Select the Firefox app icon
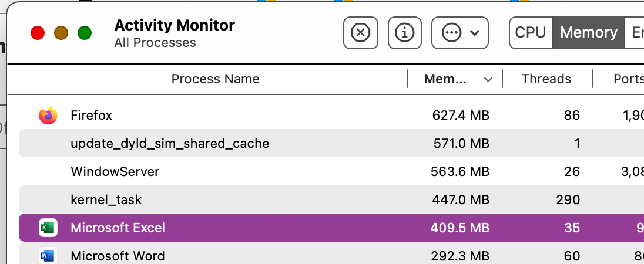Viewport: 644px width, 264px height. point(48,115)
